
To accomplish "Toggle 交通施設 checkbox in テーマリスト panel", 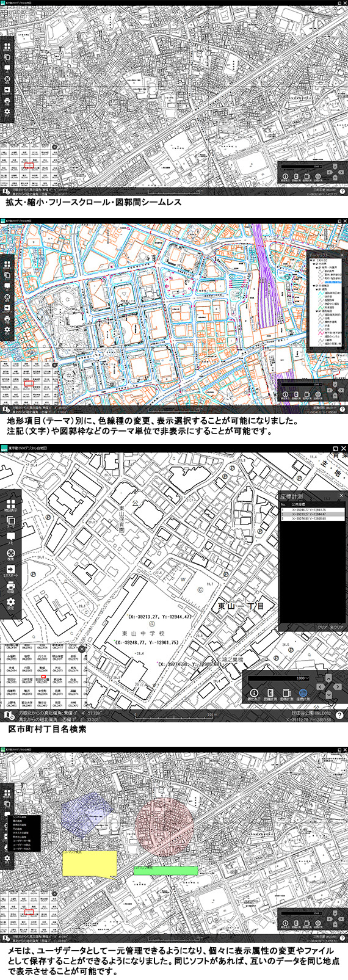I will [317, 286].
